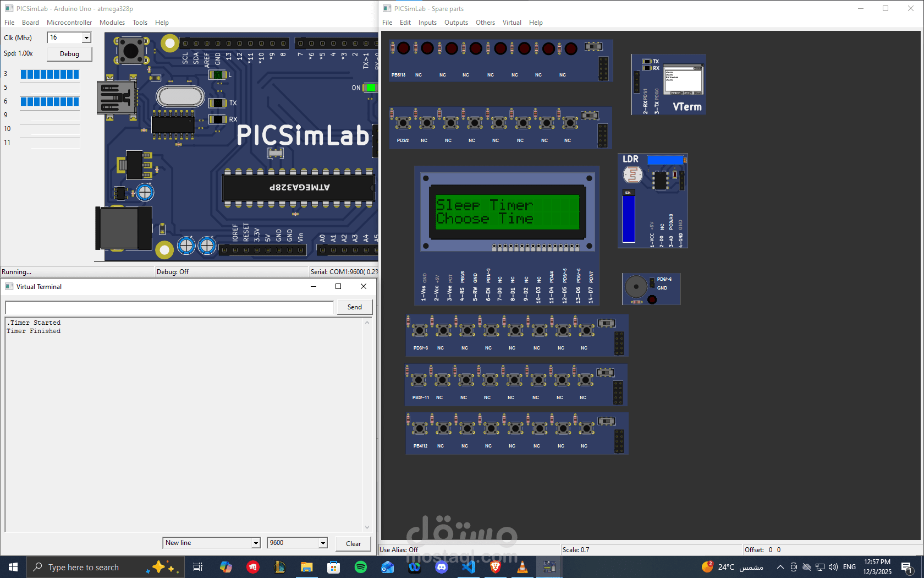Open File Explorer from the taskbar
This screenshot has width=924, height=578.
coord(306,567)
